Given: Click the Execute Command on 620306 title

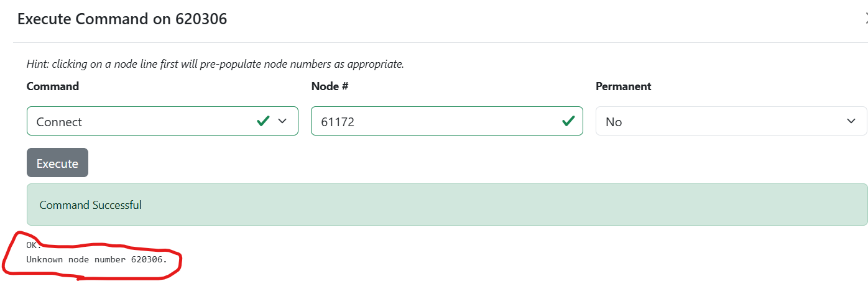Looking at the screenshot, I should coord(122,19).
